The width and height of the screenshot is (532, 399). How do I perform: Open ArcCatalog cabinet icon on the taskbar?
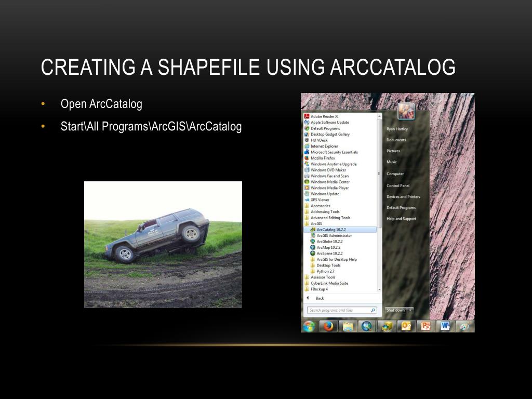pos(387,326)
